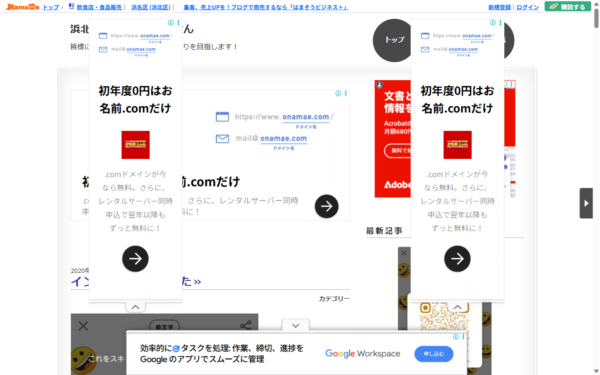Click the onamae.com URL in the center banner
Viewport: 600px width, 375px height.
pos(284,117)
